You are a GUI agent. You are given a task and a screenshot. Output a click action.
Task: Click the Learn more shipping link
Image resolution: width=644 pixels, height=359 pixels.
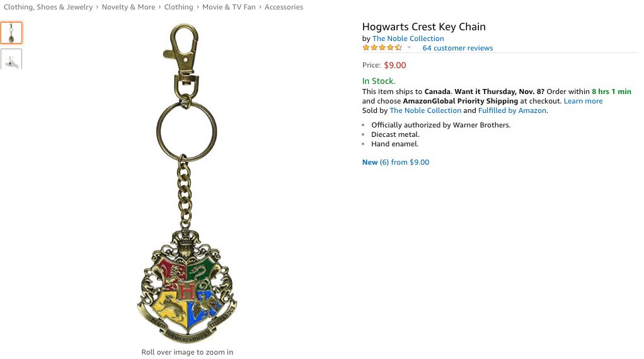583,101
